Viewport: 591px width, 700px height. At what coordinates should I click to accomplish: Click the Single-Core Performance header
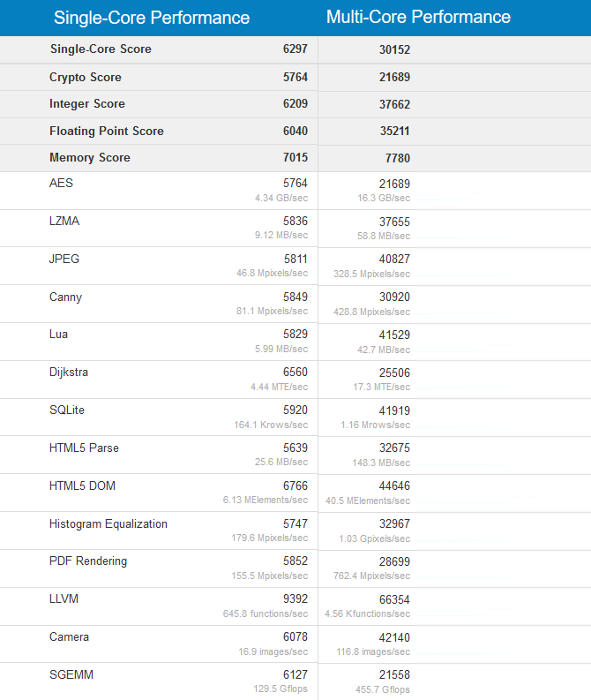click(x=152, y=18)
